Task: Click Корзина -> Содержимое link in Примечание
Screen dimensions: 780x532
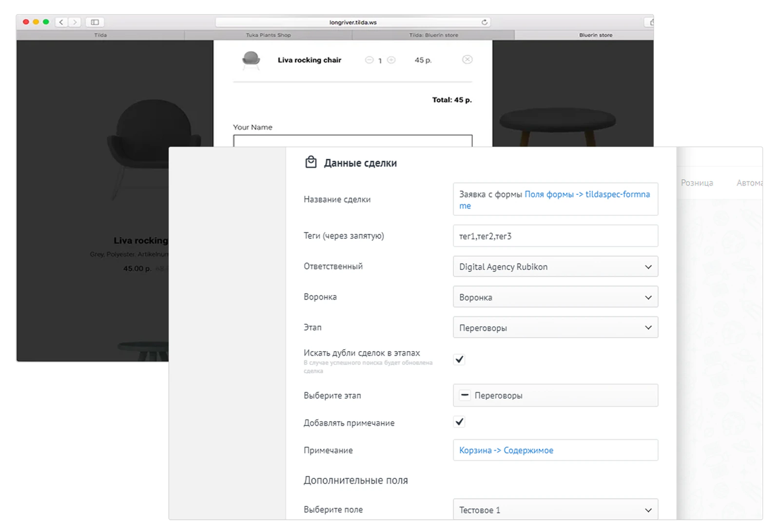Action: [506, 450]
